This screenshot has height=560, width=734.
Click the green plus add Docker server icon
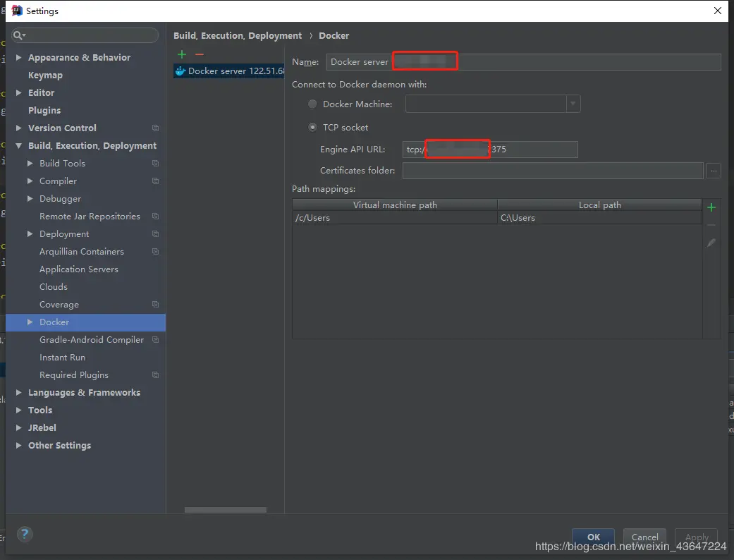pyautogui.click(x=182, y=54)
